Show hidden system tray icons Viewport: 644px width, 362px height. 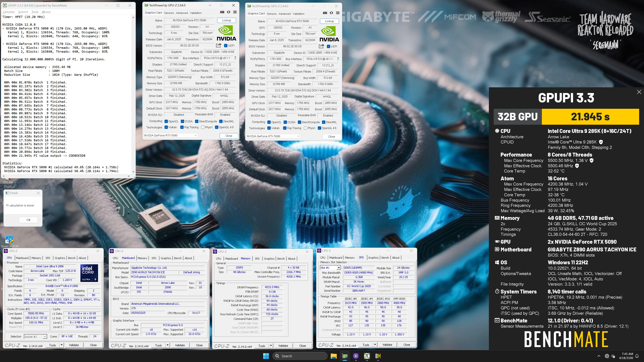point(599,356)
